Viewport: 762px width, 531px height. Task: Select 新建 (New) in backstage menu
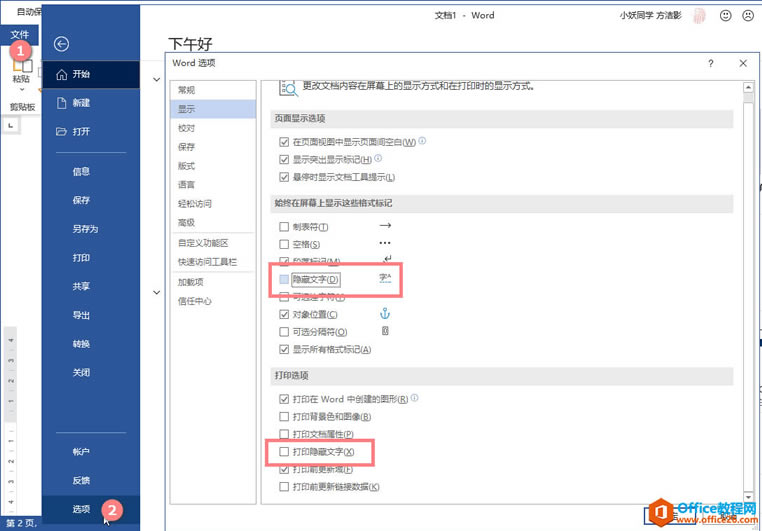point(91,103)
